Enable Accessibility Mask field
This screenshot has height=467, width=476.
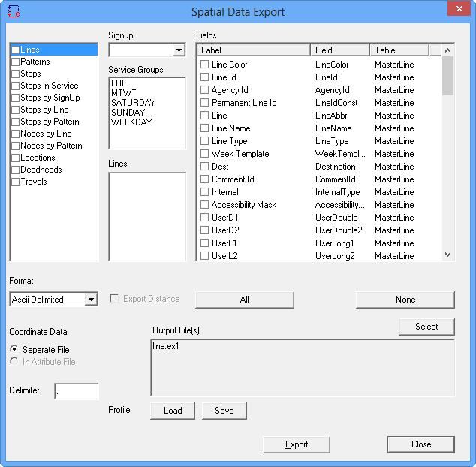click(x=205, y=205)
